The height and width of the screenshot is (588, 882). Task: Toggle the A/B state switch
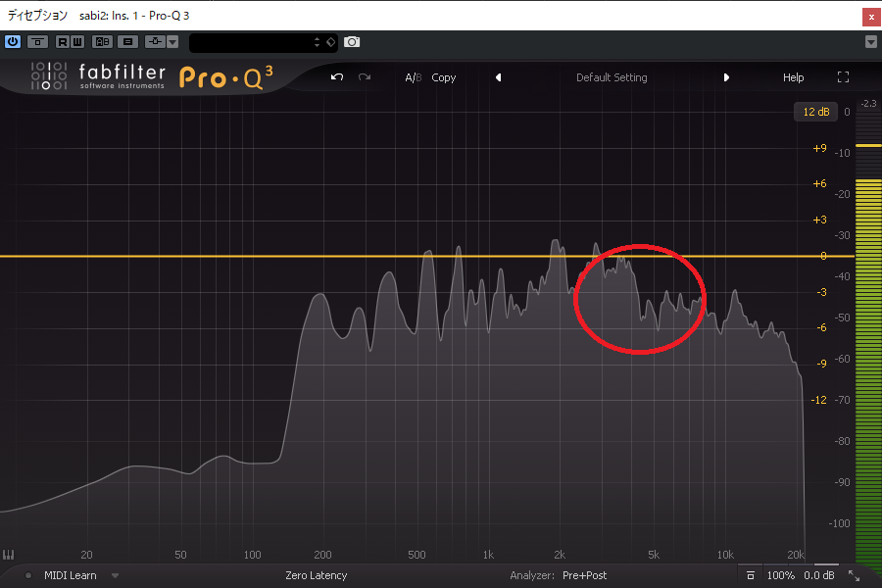click(x=413, y=77)
